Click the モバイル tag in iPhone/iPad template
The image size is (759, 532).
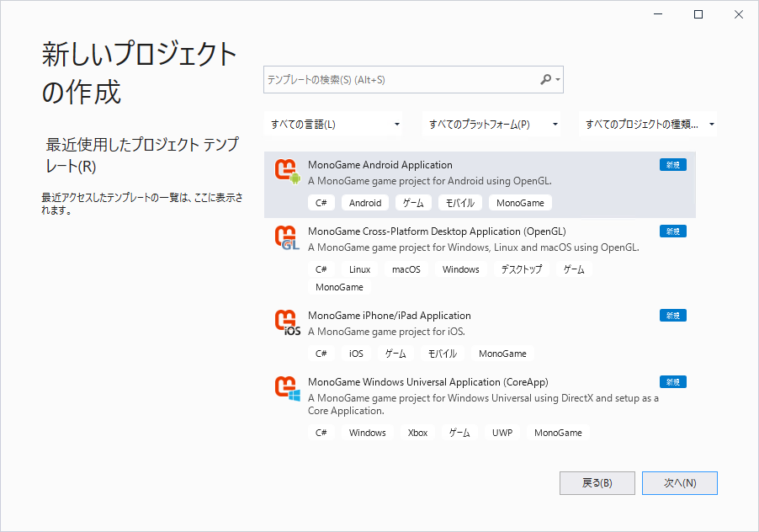(x=442, y=354)
